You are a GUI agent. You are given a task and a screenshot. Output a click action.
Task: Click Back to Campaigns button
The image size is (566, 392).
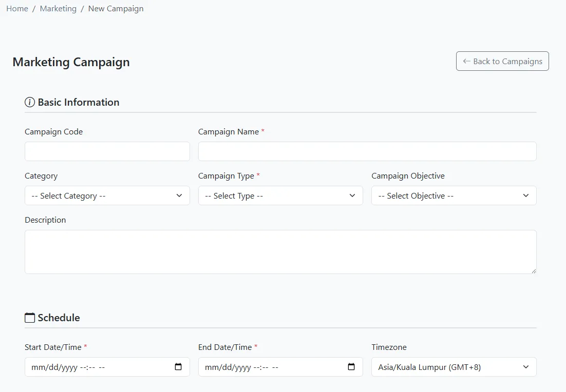502,61
